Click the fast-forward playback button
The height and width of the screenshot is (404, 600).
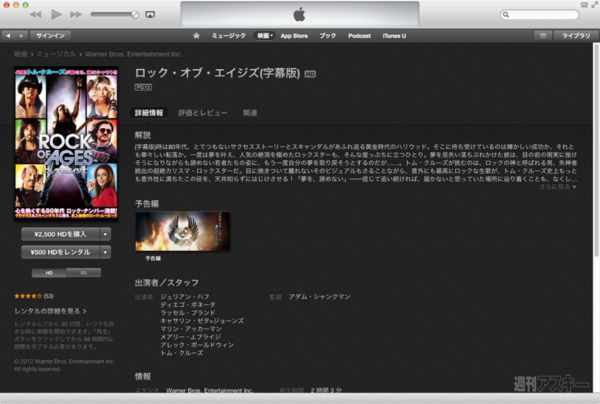pyautogui.click(x=76, y=15)
